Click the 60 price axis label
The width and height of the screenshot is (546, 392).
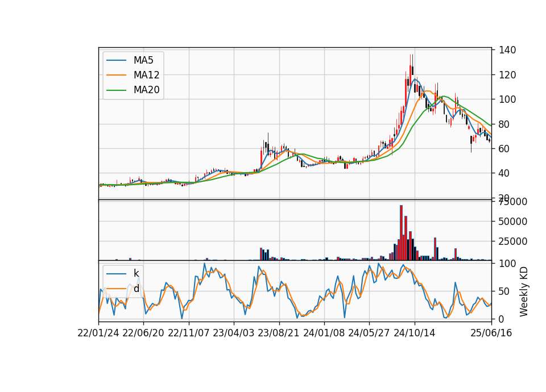coord(504,148)
